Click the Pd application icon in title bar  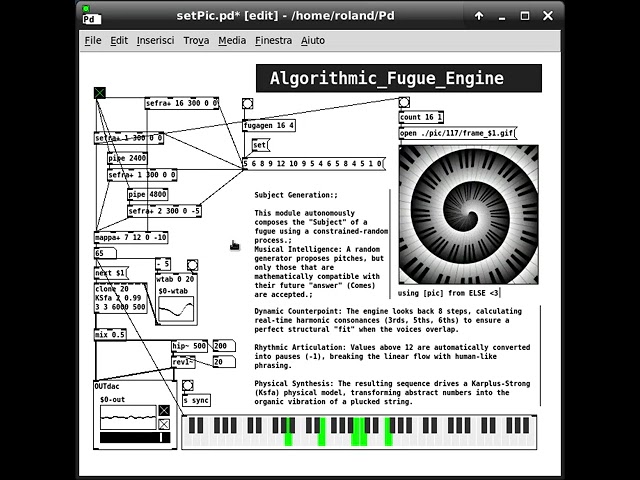[91, 16]
